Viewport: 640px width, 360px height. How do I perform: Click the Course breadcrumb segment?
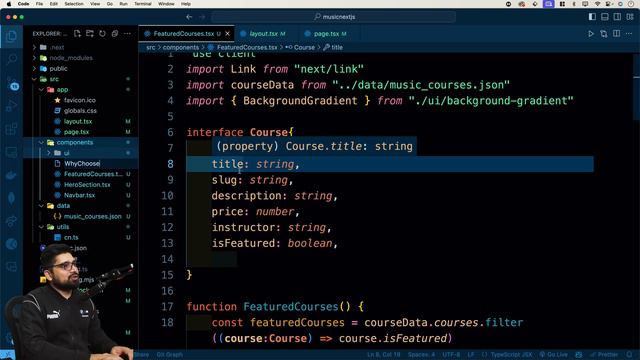304,47
